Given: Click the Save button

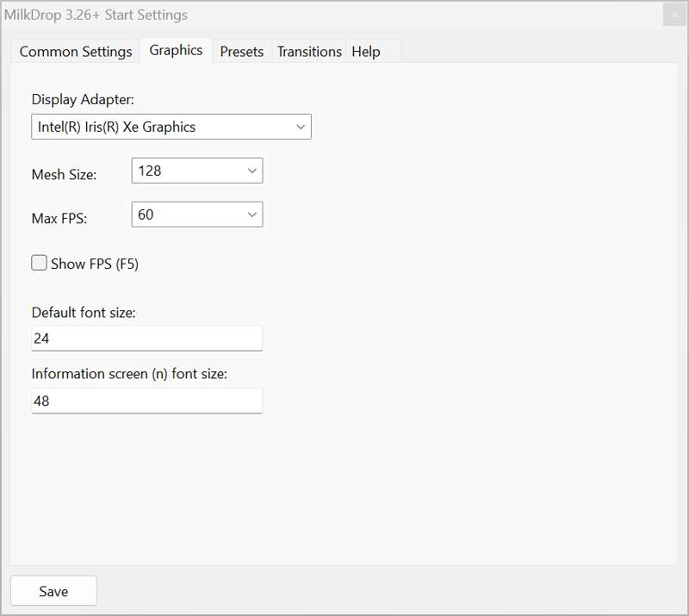Looking at the screenshot, I should coord(53,591).
